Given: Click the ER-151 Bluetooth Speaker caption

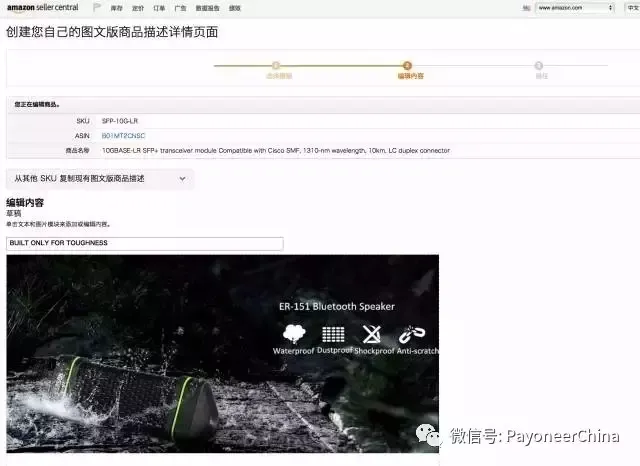Looking at the screenshot, I should (337, 306).
